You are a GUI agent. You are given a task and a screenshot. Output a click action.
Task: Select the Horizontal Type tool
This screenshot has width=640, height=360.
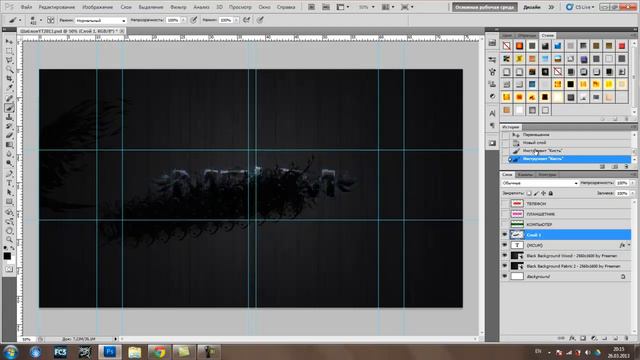pyautogui.click(x=9, y=183)
